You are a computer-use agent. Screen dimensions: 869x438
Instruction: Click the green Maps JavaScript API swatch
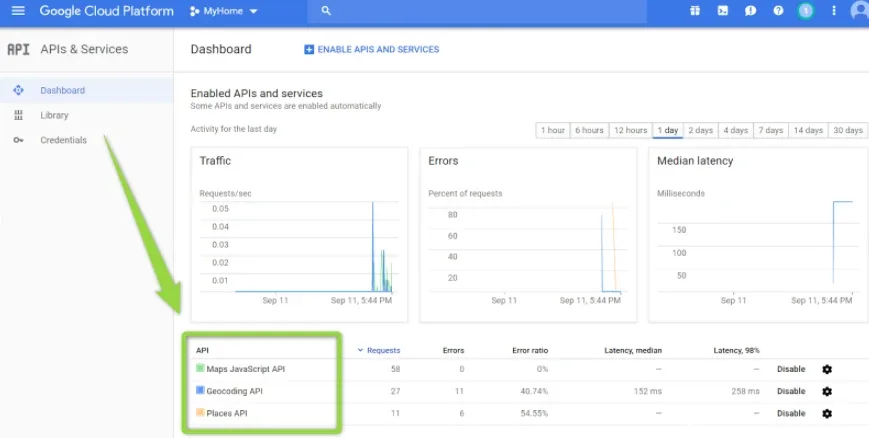(200, 368)
